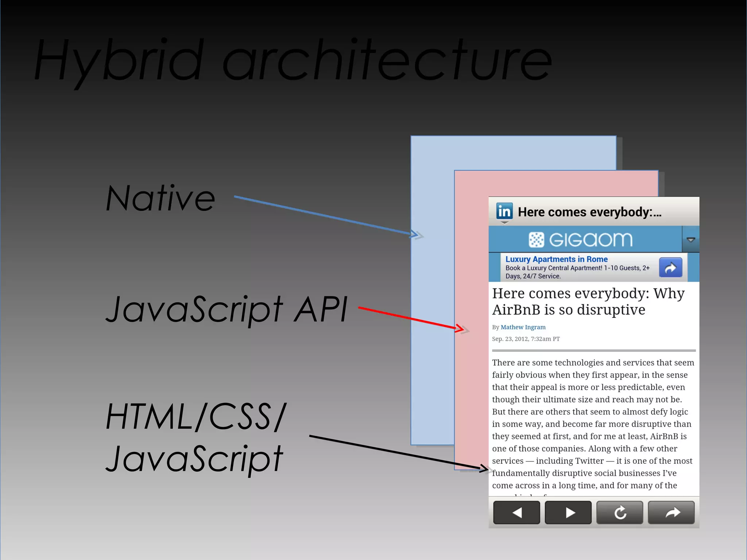Image resolution: width=747 pixels, height=560 pixels.
Task: Click the LinkedIn logo icon
Action: [x=504, y=211]
